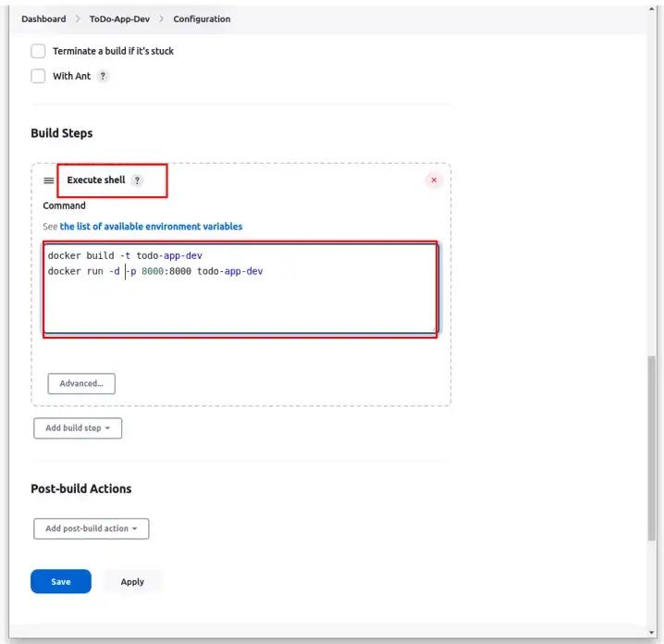Click the scrollbar up arrow
The image size is (664, 644).
651,9
